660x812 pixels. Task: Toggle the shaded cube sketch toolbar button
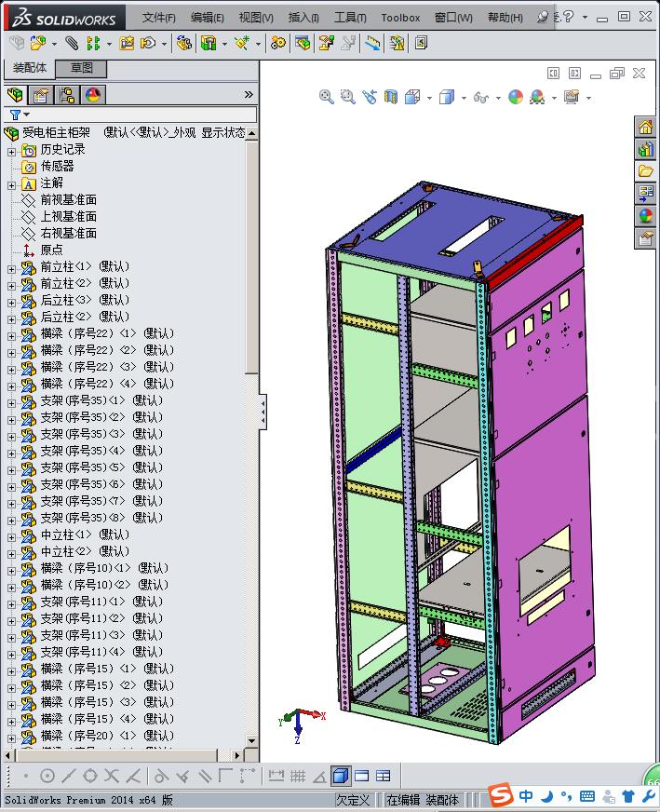coord(340,776)
